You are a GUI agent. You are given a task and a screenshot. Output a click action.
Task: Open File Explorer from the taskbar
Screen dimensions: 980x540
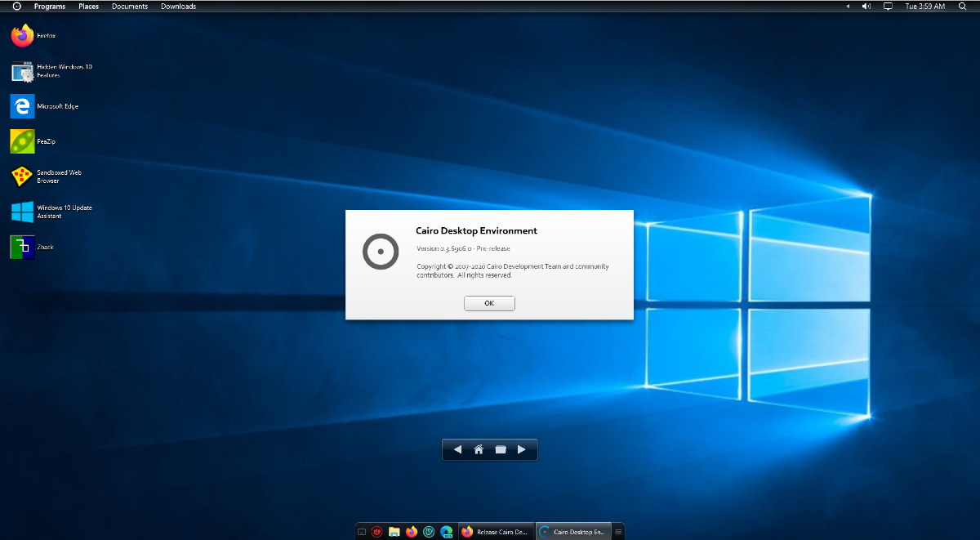point(394,532)
